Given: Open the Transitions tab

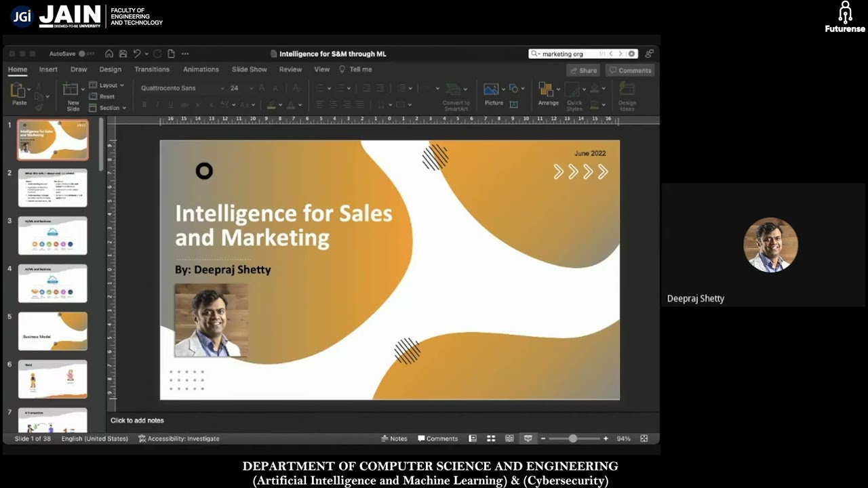Looking at the screenshot, I should (x=152, y=69).
